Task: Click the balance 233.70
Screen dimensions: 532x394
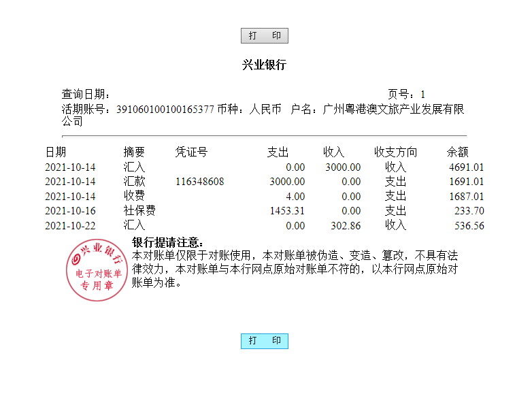Action: [469, 211]
